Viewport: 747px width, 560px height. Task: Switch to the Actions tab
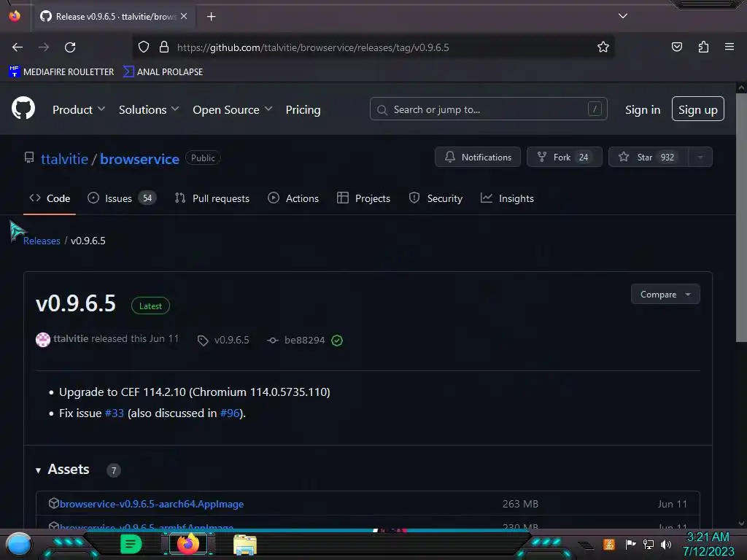293,198
